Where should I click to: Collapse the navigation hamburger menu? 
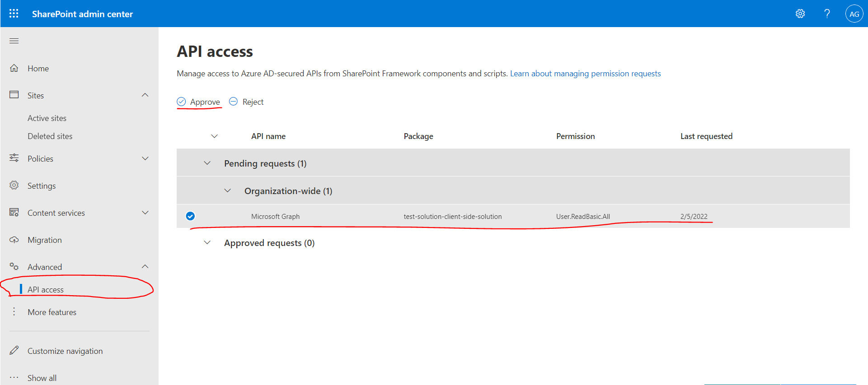[x=14, y=41]
